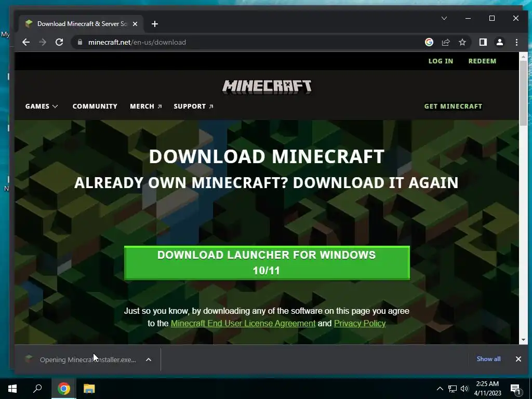Open Minecraft End User License Agreement

point(243,323)
